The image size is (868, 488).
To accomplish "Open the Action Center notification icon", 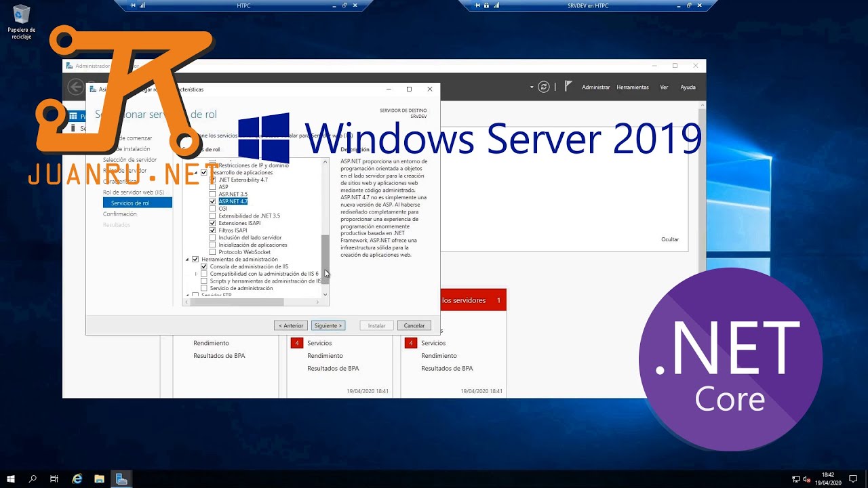I will click(x=854, y=479).
